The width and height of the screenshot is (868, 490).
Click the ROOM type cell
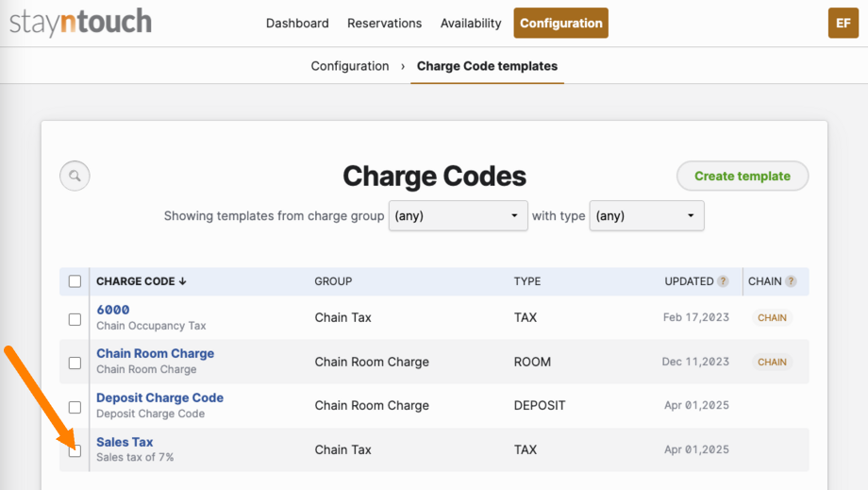tap(532, 362)
